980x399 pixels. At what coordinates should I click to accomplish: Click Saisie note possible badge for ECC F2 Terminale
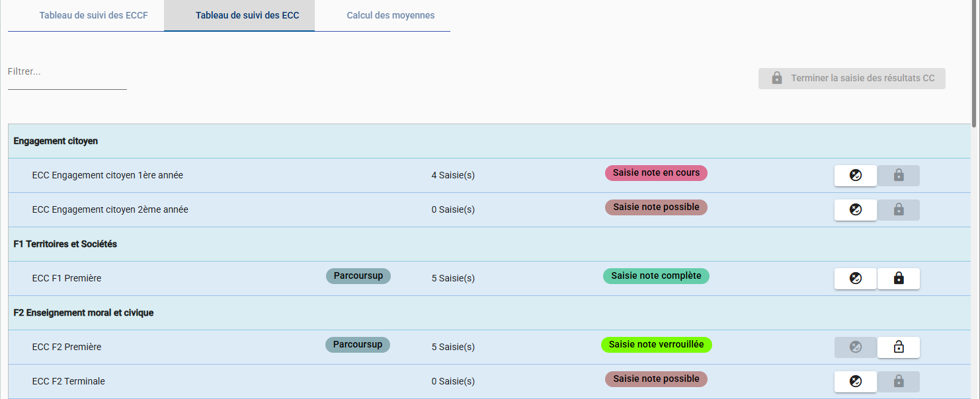click(656, 379)
